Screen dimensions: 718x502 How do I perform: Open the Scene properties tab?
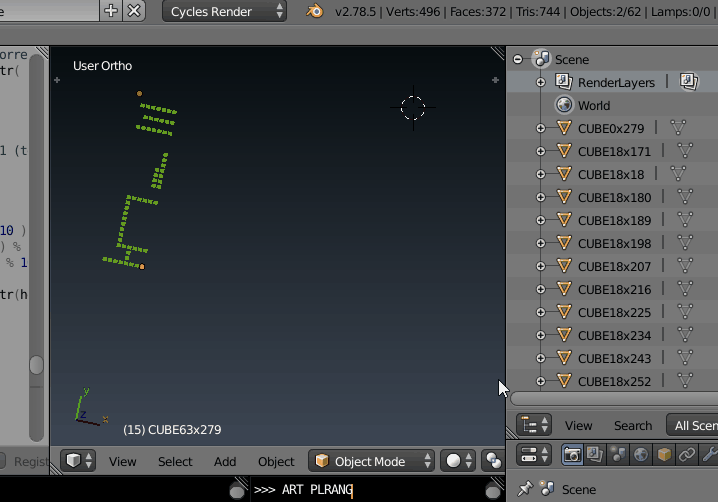point(618,455)
